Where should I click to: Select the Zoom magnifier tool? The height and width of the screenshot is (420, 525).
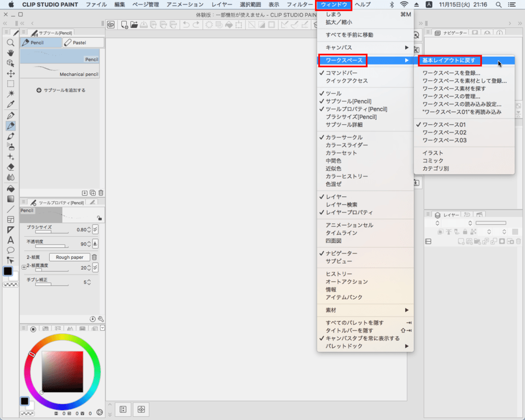pyautogui.click(x=11, y=43)
